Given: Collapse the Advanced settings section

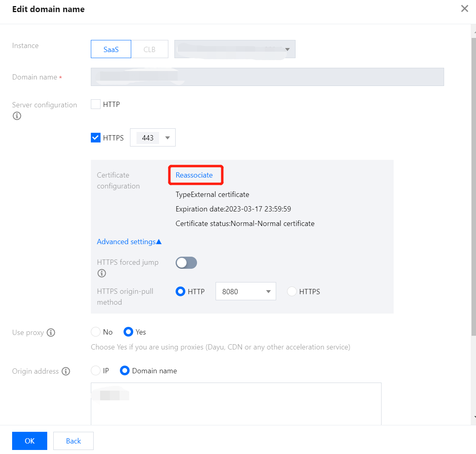Looking at the screenshot, I should pos(129,242).
